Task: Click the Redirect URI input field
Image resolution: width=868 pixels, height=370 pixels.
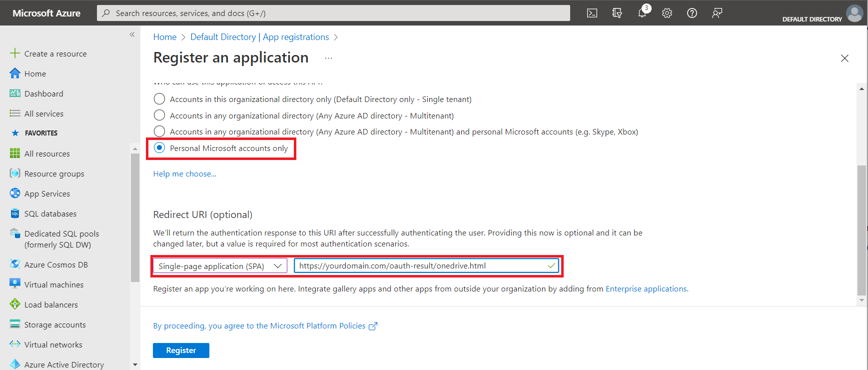Action: click(x=420, y=266)
